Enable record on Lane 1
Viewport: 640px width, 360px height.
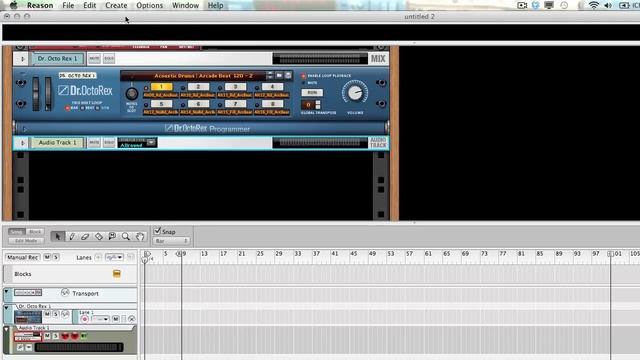pyautogui.click(x=85, y=319)
